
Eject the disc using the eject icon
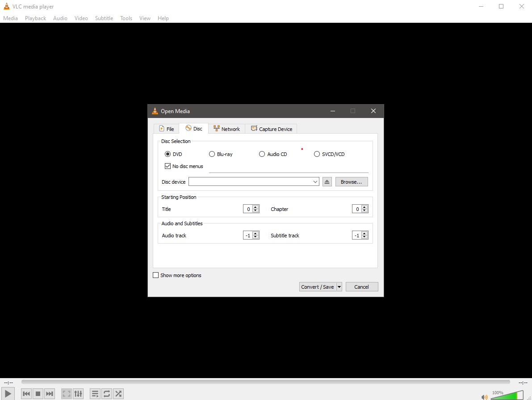click(327, 181)
